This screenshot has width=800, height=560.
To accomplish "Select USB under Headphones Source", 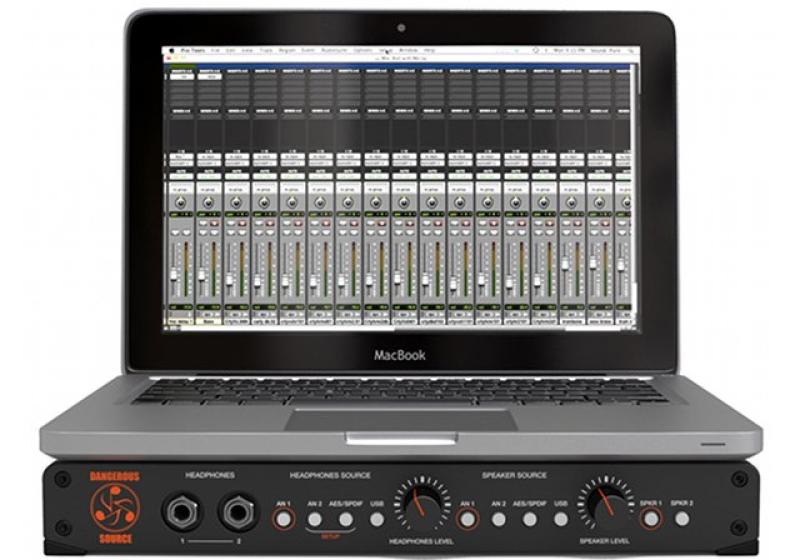I will (x=377, y=519).
